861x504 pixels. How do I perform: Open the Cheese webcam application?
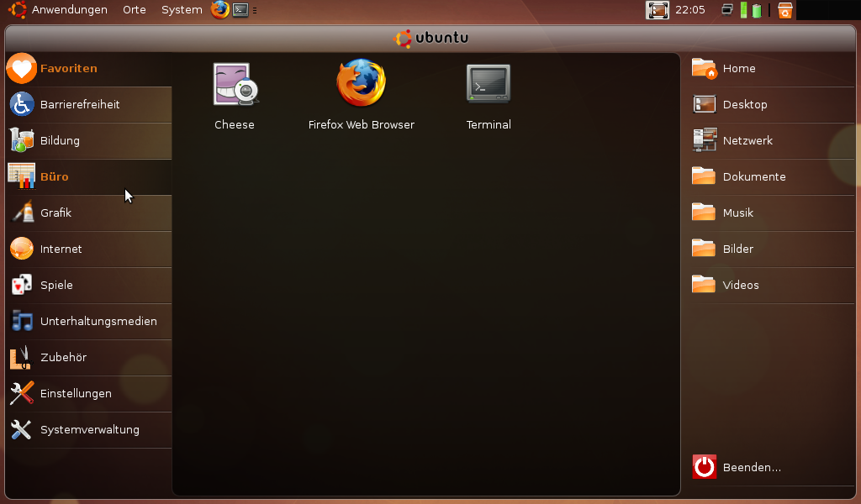click(x=235, y=96)
